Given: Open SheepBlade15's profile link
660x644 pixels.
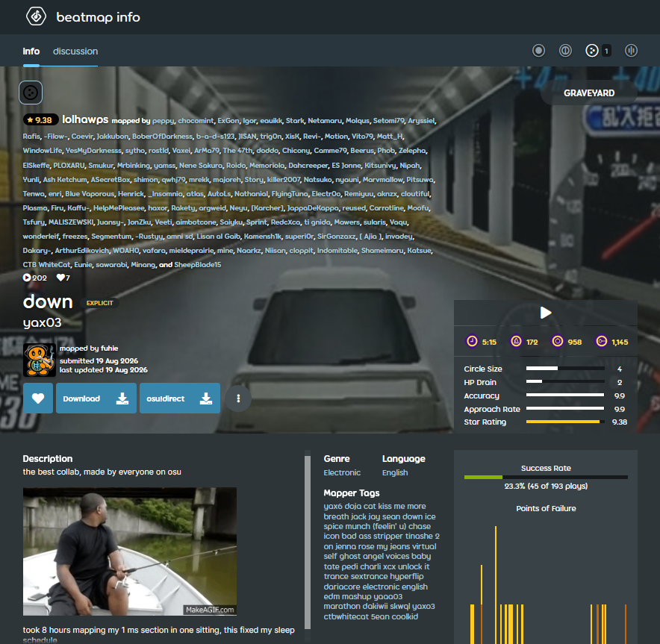Looking at the screenshot, I should tap(197, 265).
